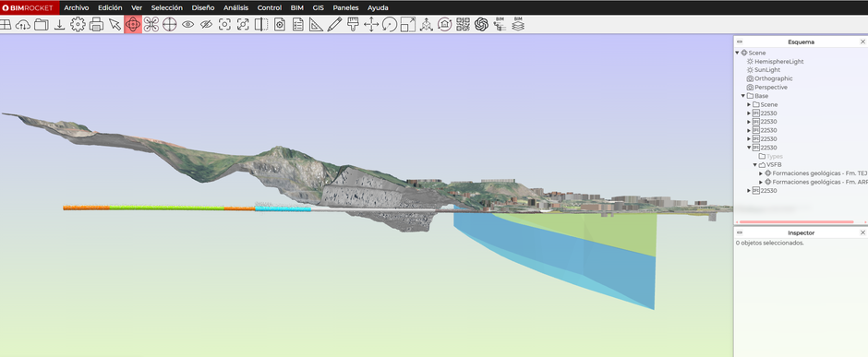
Task: Activate the rotate tool
Action: pyautogui.click(x=390, y=24)
